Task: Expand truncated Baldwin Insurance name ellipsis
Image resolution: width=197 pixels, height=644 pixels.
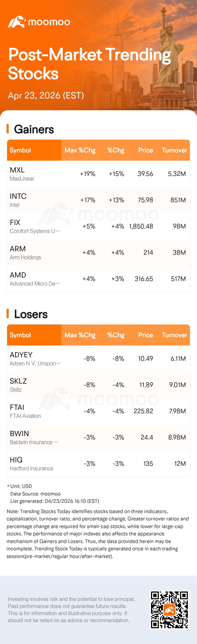Action: pos(56,442)
